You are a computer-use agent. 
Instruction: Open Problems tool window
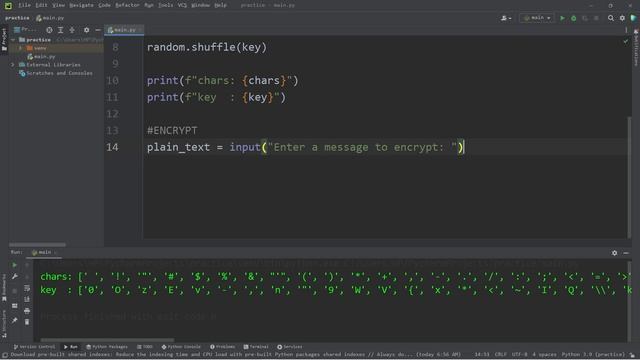[x=222, y=347]
